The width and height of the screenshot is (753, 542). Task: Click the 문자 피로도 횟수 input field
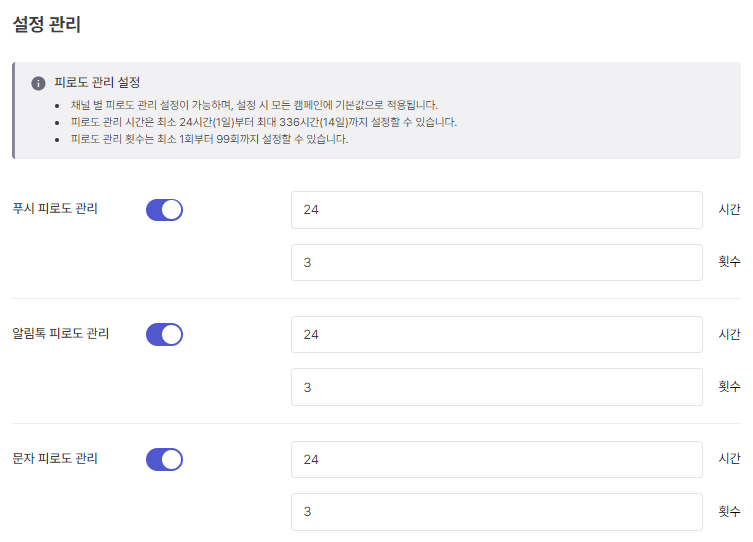coord(496,512)
